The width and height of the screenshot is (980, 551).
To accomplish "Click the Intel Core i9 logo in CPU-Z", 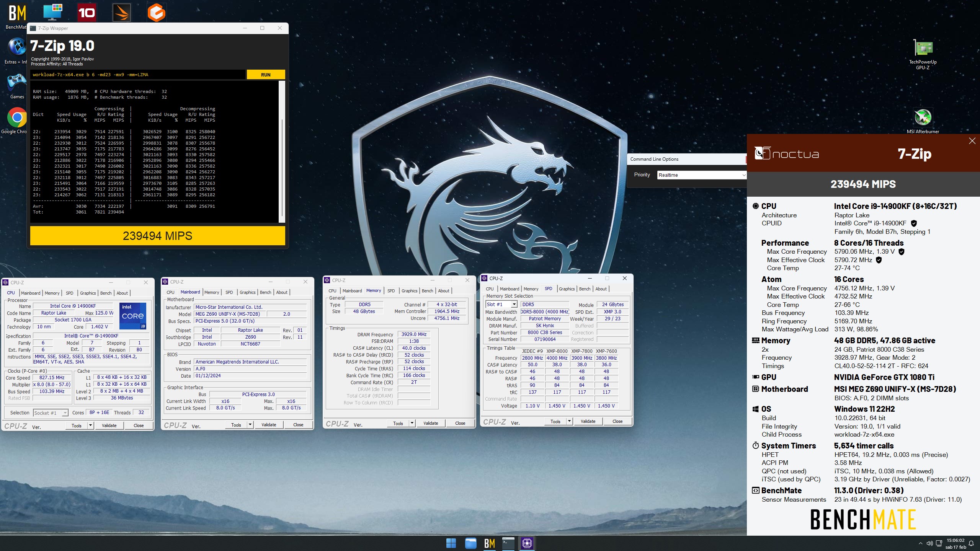I will click(x=133, y=316).
